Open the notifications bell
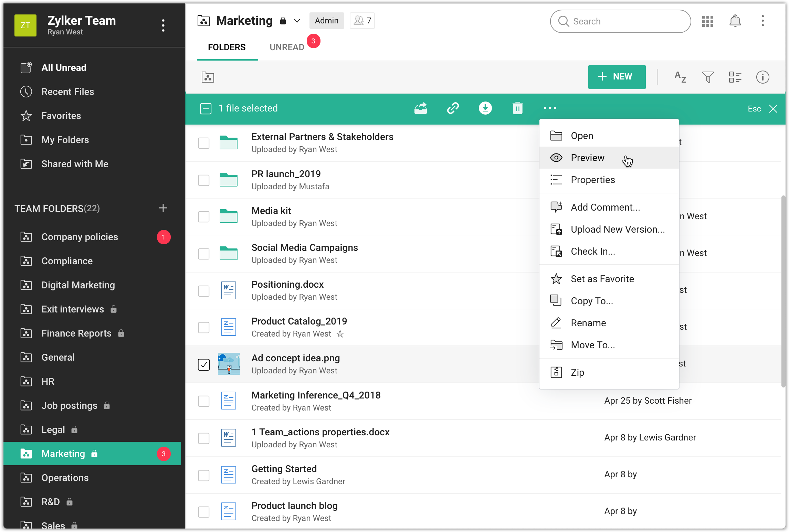This screenshot has height=532, width=789. pos(735,21)
